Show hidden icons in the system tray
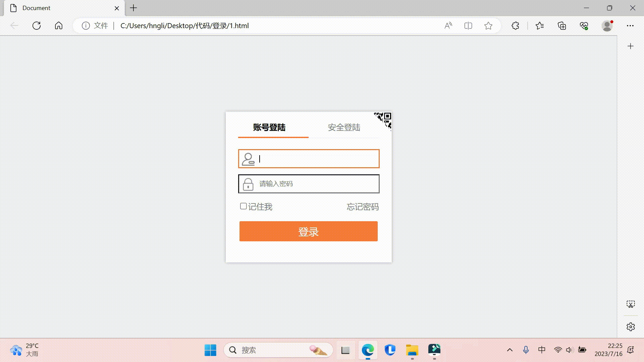The width and height of the screenshot is (644, 362). pos(509,350)
